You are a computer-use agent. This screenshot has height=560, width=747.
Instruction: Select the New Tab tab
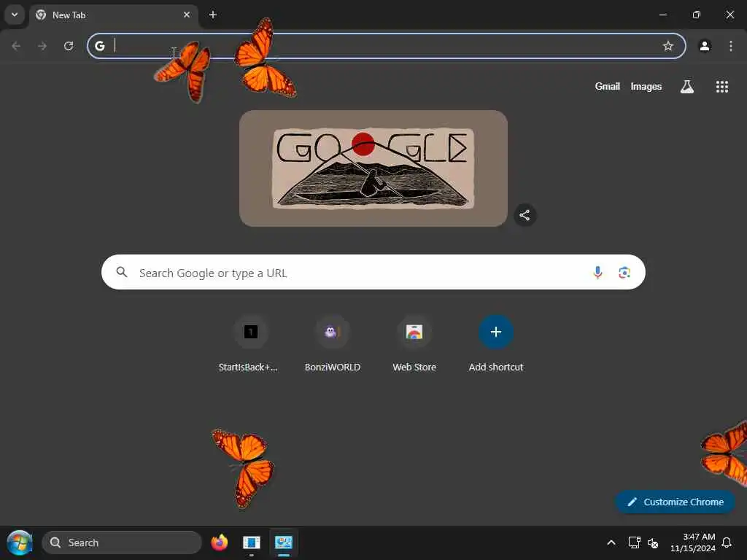tap(114, 15)
